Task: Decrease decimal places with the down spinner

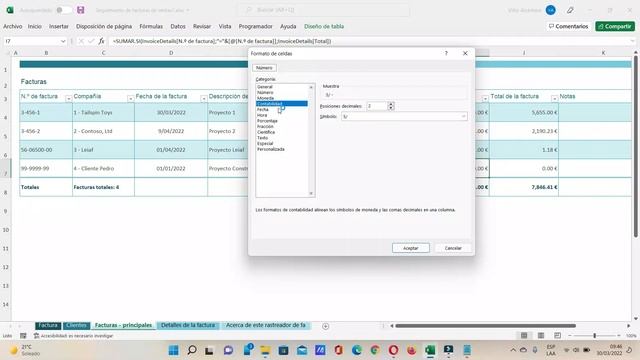Action: (x=391, y=108)
